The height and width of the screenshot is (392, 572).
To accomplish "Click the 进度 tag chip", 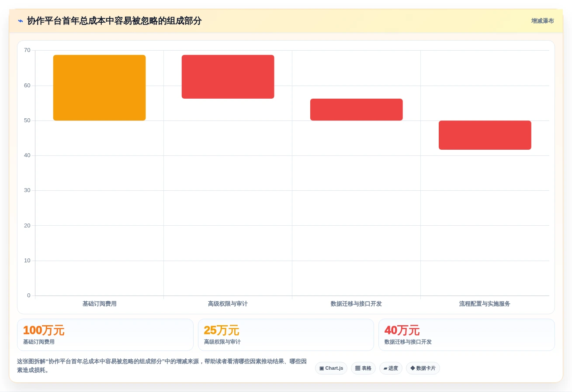I will (391, 368).
